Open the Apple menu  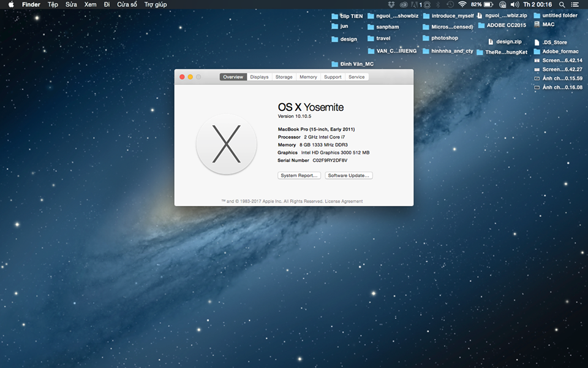11,4
